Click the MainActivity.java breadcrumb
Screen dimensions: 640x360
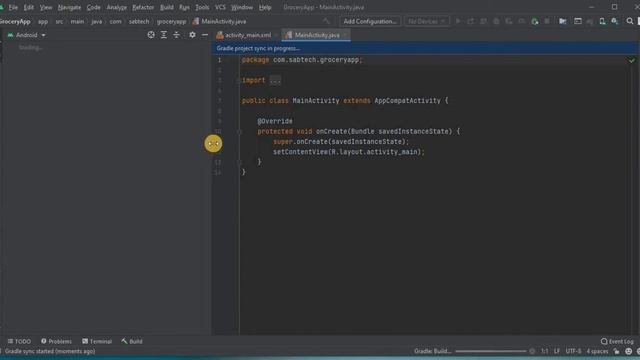(x=219, y=22)
